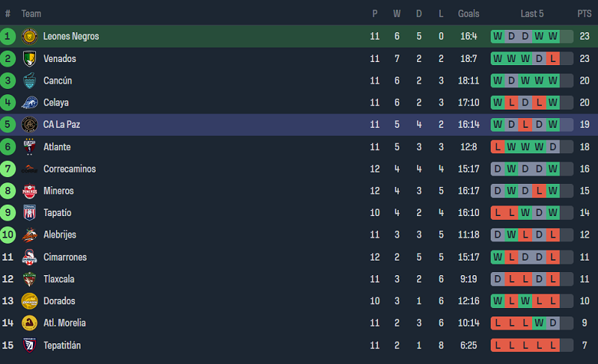Open the Correcaminos team link
Viewport: 598px width, 364px height.
pos(69,169)
